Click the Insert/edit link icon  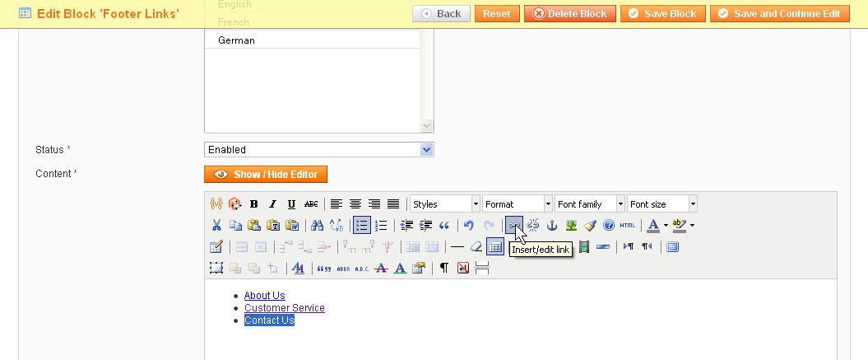(x=513, y=225)
